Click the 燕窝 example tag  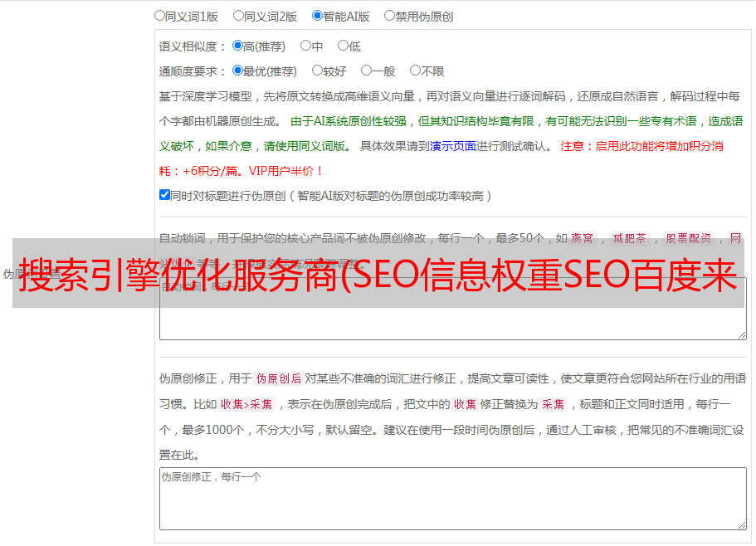pyautogui.click(x=582, y=238)
